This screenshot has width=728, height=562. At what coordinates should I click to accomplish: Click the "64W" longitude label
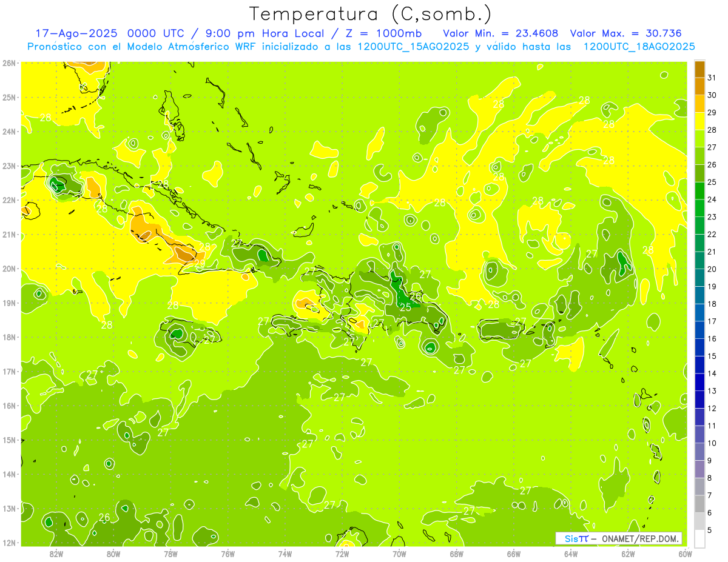coord(571,554)
